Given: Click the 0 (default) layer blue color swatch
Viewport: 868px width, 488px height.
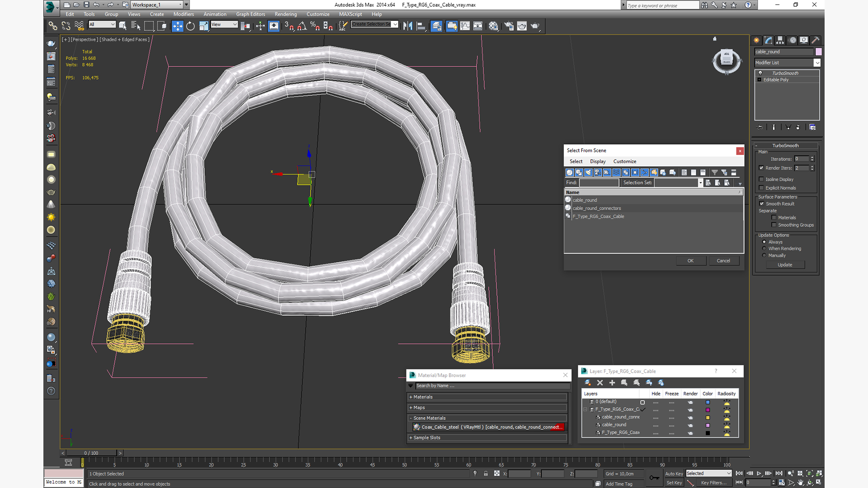Looking at the screenshot, I should coord(708,402).
